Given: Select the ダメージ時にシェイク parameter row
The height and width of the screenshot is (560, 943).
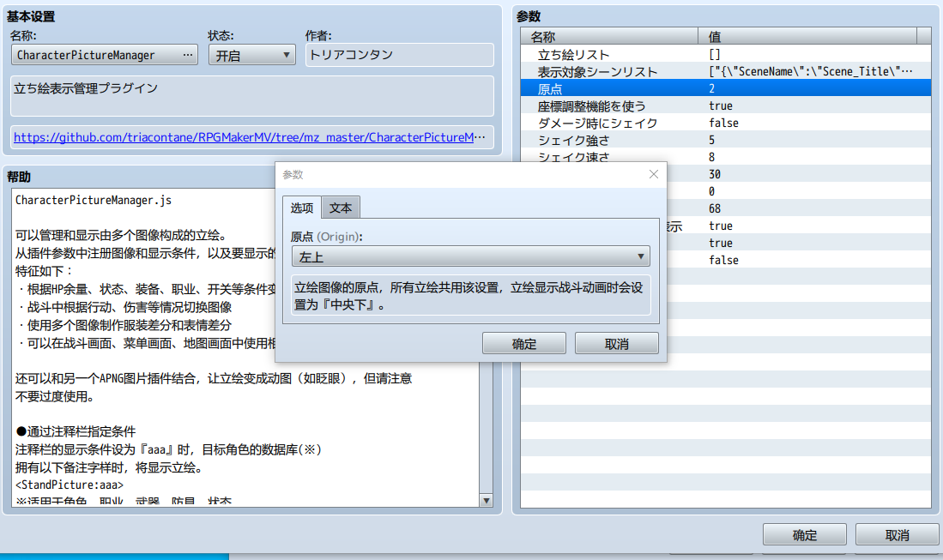Looking at the screenshot, I should pos(725,123).
